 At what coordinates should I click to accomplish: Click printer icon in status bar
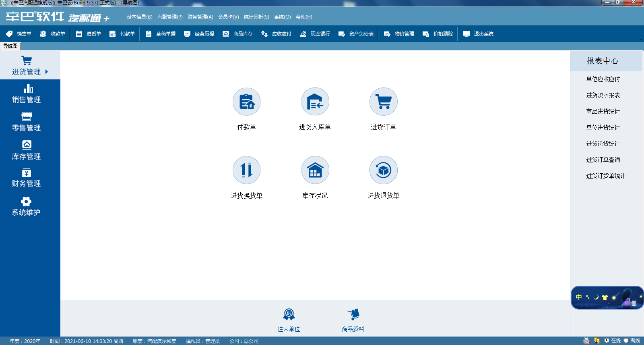tap(586, 341)
